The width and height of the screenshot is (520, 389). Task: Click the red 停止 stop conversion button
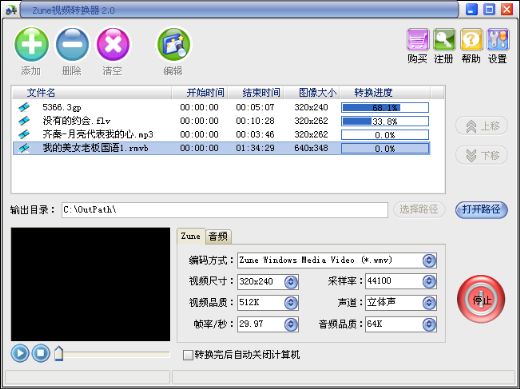pos(481,299)
